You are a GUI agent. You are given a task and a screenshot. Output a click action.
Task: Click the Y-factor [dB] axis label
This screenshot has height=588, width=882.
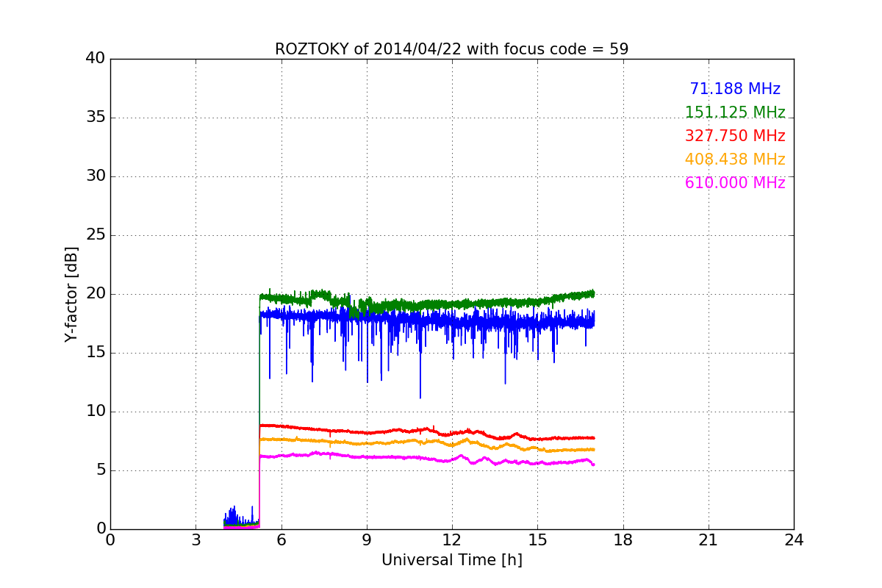point(71,294)
